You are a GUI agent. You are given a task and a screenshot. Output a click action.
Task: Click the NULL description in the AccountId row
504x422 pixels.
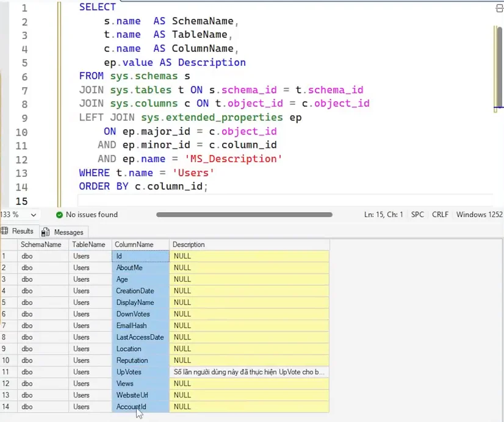pos(249,407)
